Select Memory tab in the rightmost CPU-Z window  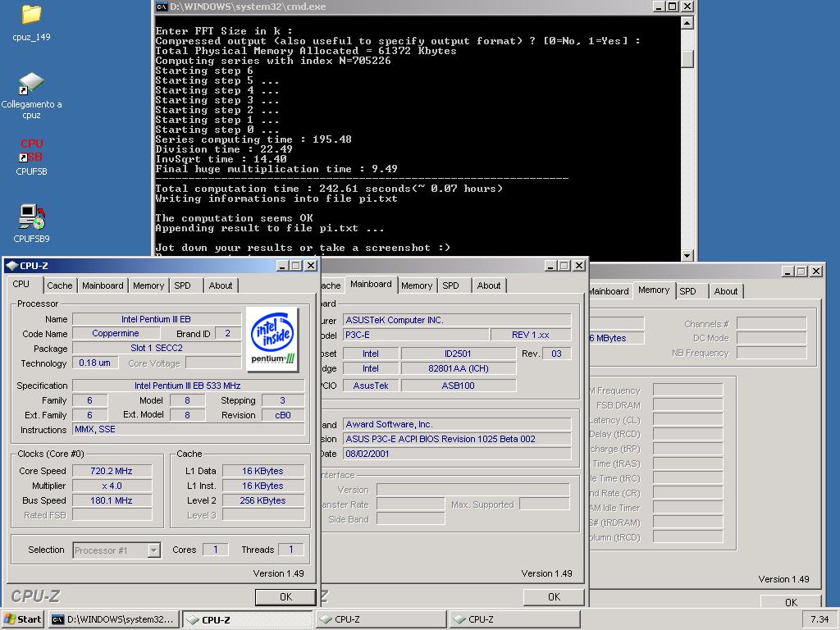[654, 290]
